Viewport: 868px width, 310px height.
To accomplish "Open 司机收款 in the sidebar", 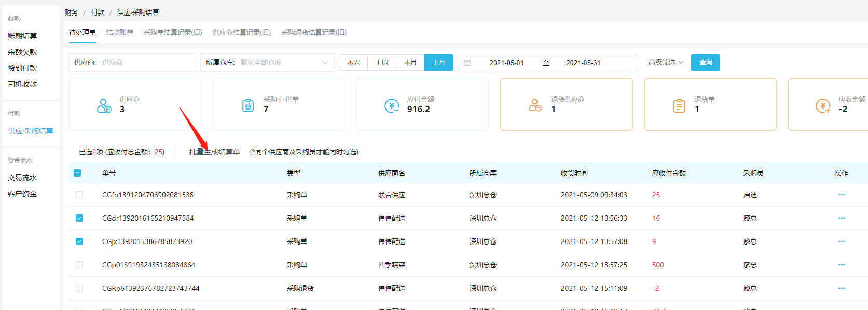I will (x=22, y=84).
